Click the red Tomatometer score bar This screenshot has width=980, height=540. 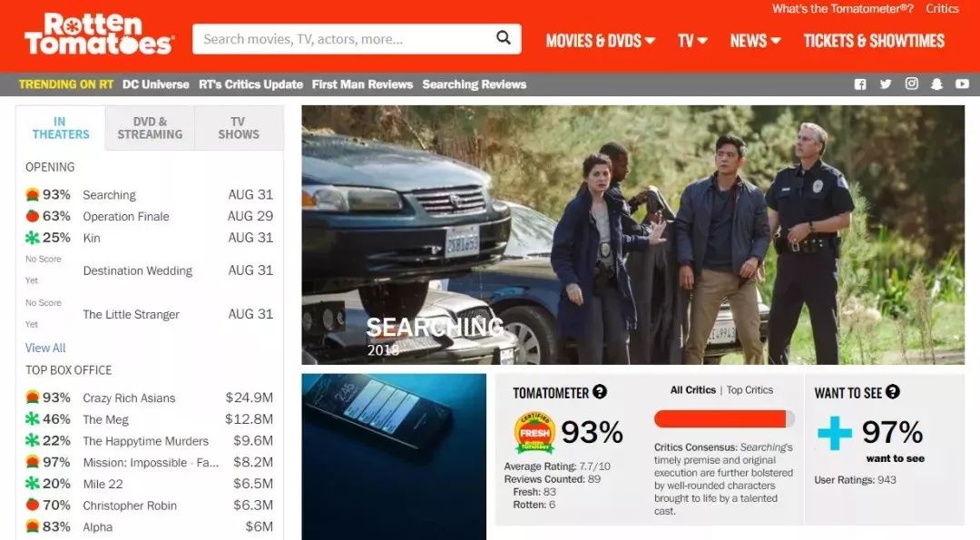click(x=724, y=418)
